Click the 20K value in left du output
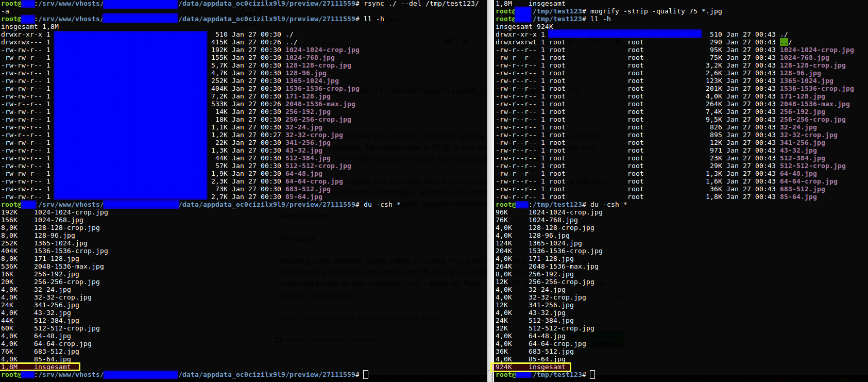 point(7,282)
